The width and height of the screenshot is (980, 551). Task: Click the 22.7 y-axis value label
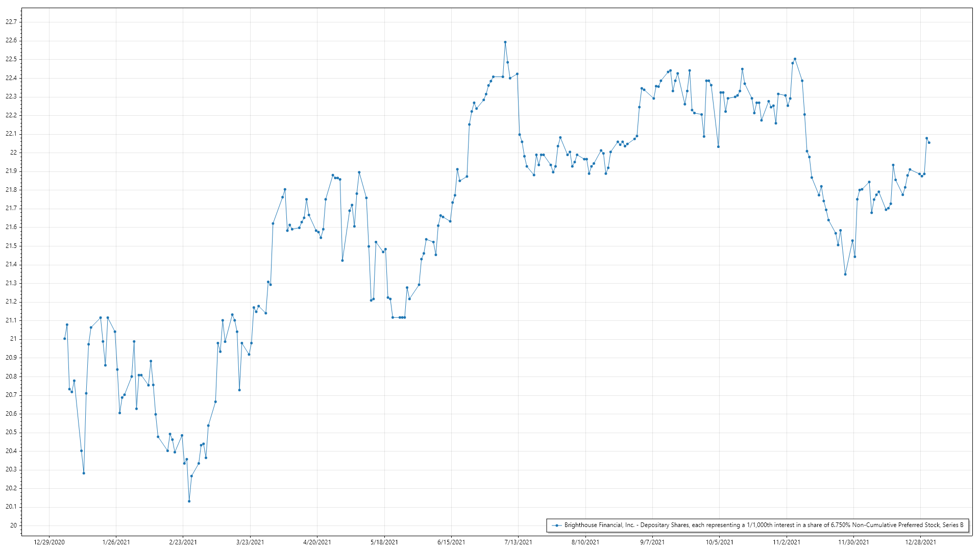tap(11, 22)
